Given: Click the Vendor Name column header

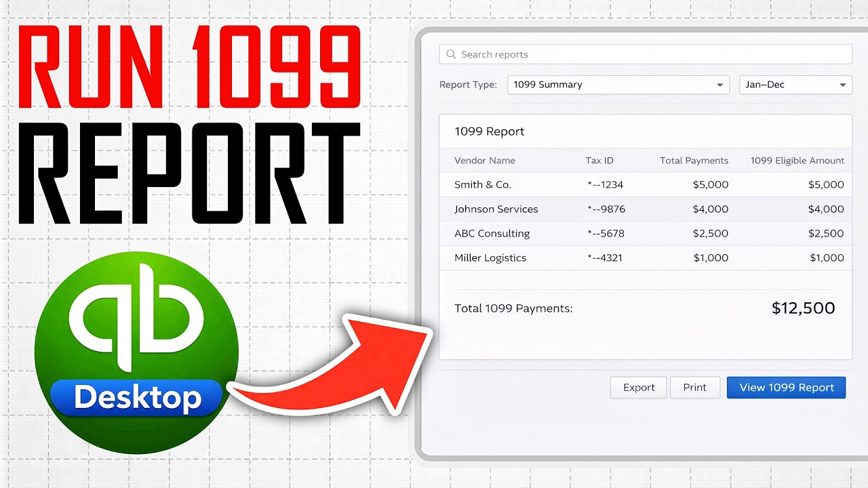Looking at the screenshot, I should pos(485,161).
